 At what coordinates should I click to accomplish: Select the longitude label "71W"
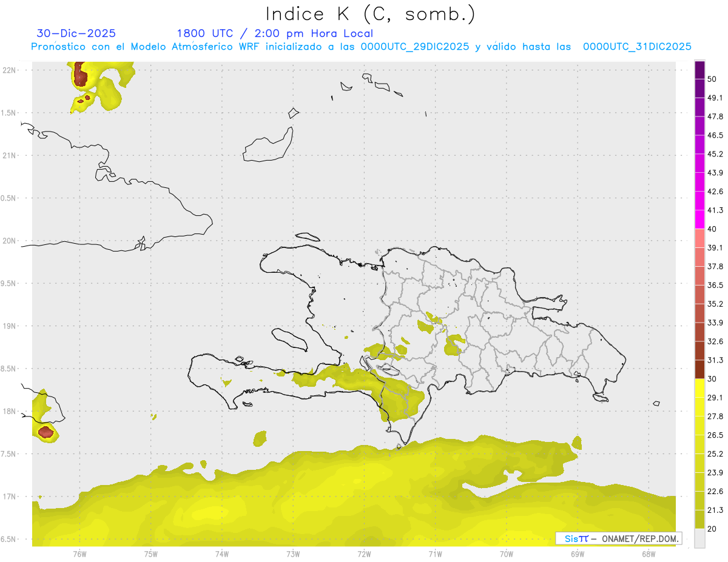pos(435,554)
